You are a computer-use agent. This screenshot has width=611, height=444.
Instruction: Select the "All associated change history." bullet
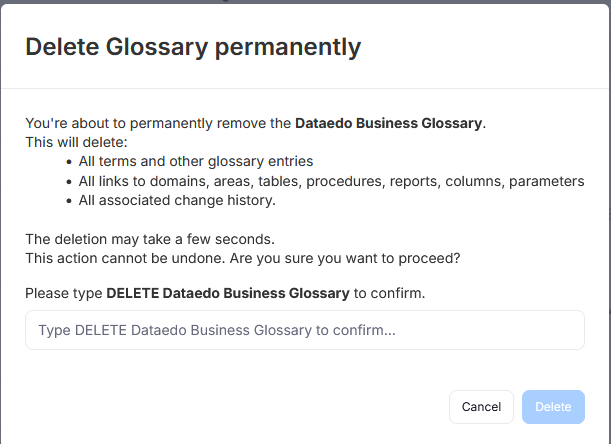pyautogui.click(x=177, y=200)
